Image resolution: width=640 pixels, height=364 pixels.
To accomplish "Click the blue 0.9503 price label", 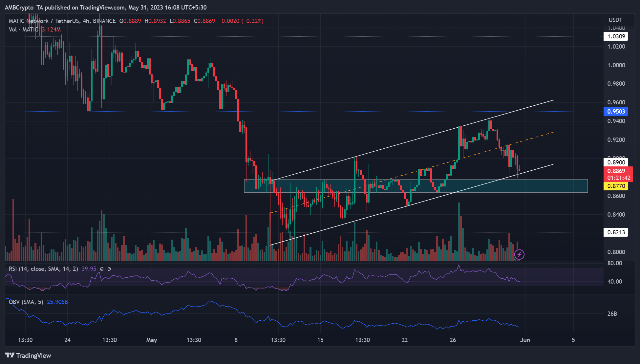I will click(616, 112).
